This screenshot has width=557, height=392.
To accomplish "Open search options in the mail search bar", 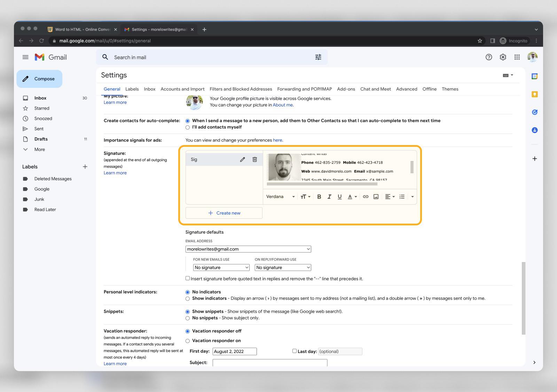I will pyautogui.click(x=318, y=57).
